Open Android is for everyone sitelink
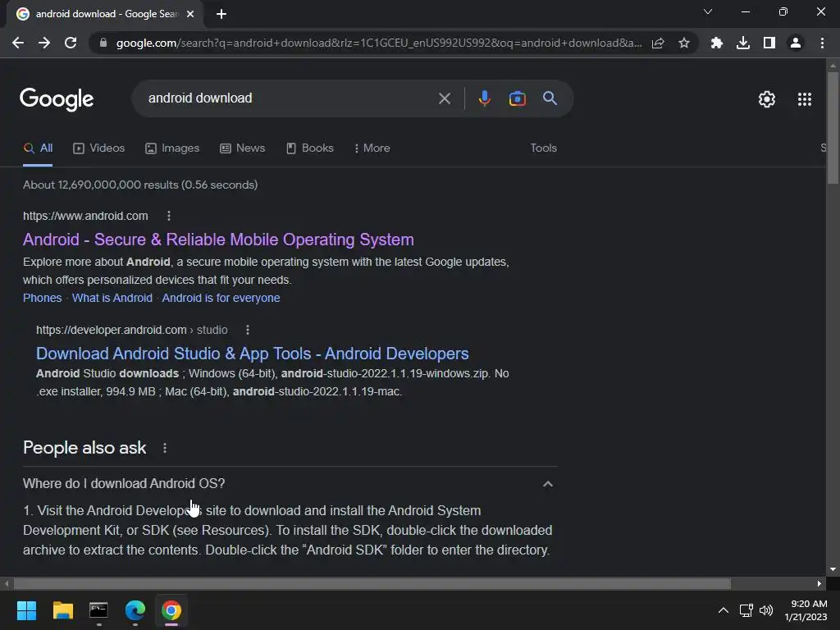 pos(221,298)
